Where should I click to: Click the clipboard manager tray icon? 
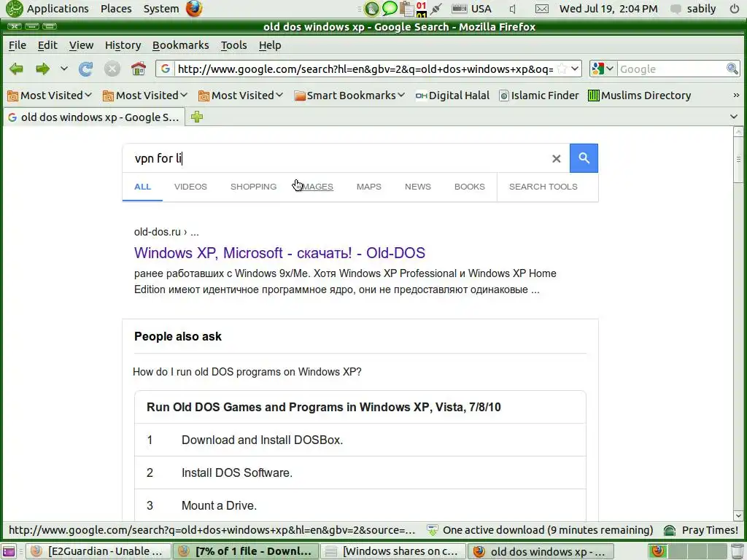point(406,8)
